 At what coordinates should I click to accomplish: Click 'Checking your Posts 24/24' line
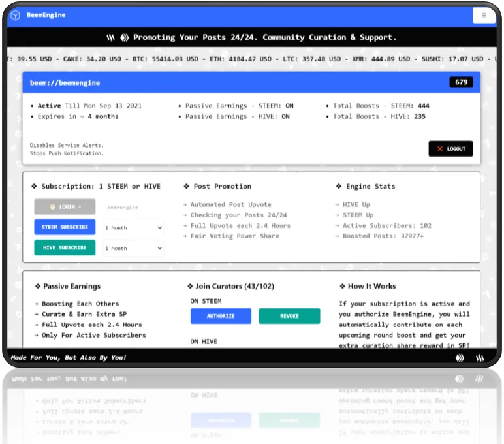238,215
